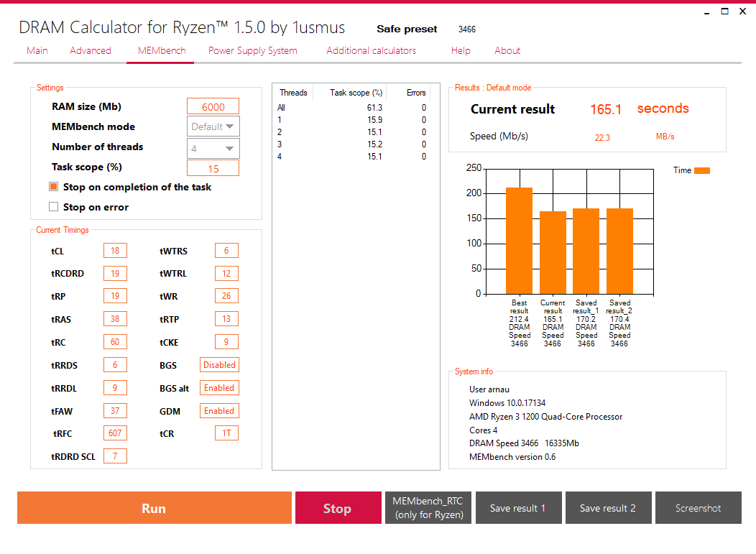Open the About tab
The height and width of the screenshot is (554, 756).
pyautogui.click(x=507, y=50)
